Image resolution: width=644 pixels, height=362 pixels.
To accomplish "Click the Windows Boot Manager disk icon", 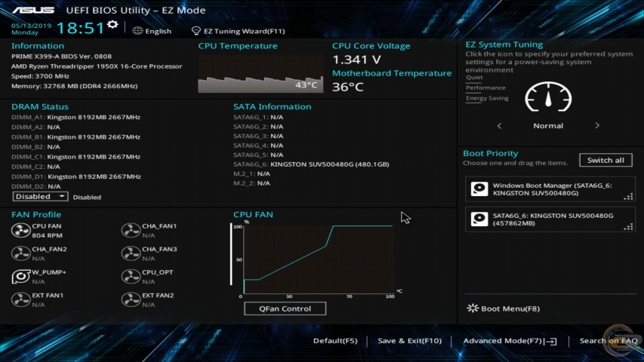I will (479, 189).
